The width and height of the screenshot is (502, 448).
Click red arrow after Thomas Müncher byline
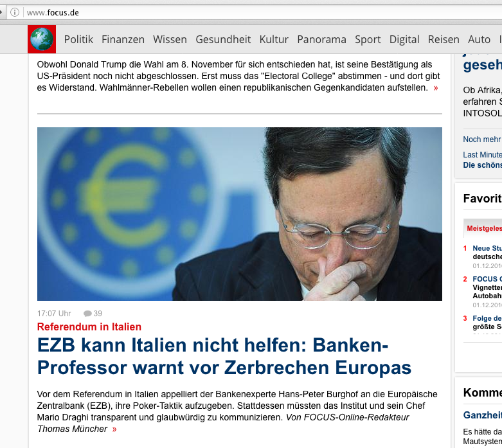[x=114, y=429]
